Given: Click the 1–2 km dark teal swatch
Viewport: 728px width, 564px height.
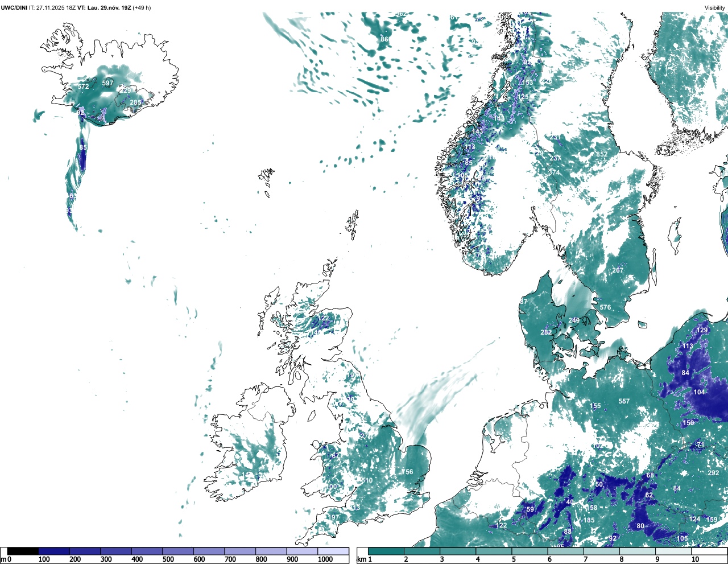Looking at the screenshot, I should [x=386, y=551].
